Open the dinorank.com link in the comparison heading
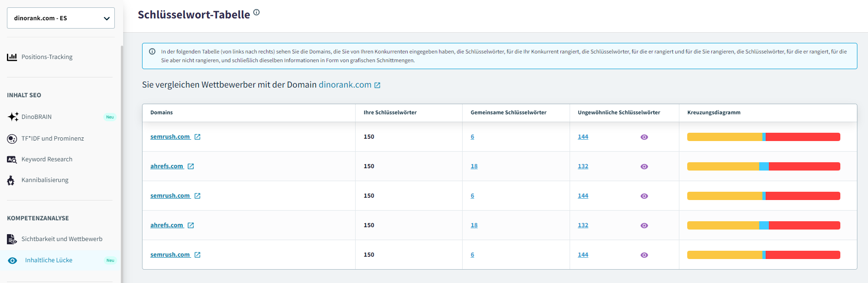868x283 pixels. (345, 85)
